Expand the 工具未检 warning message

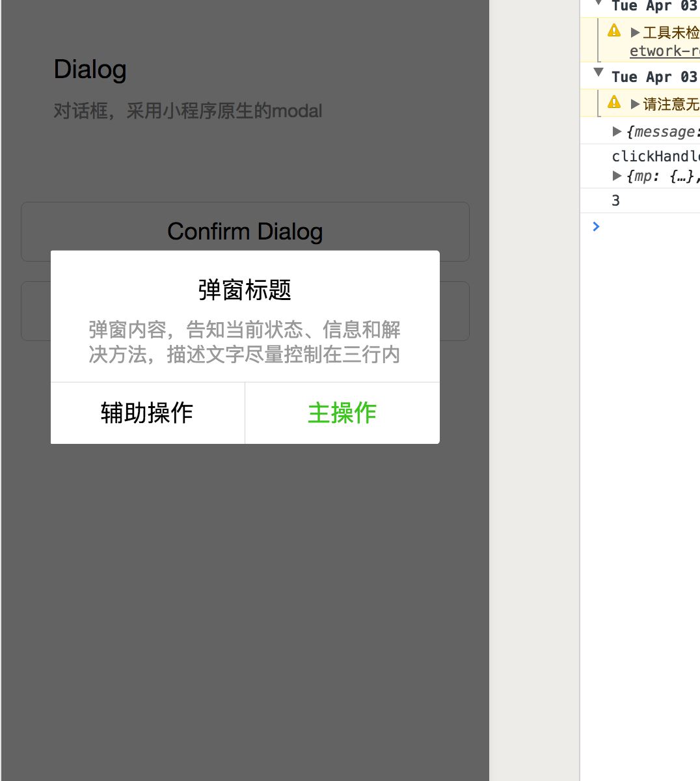635,33
